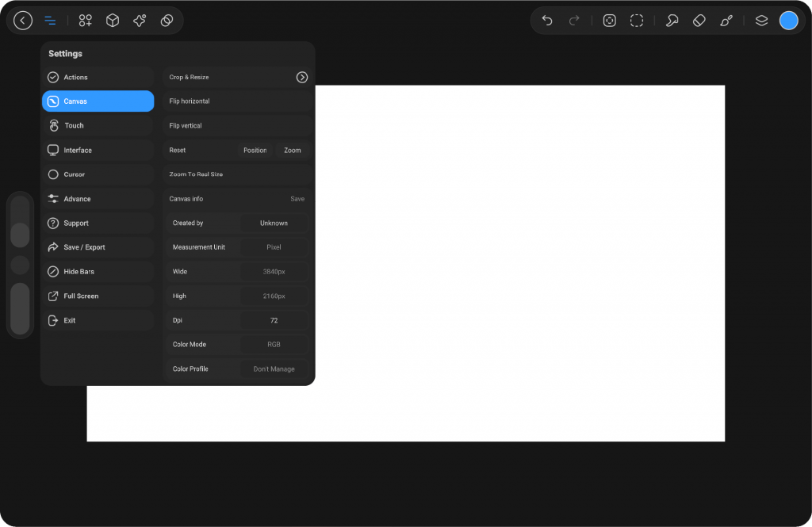This screenshot has height=527, width=812.
Task: Select the Eraser tool
Action: 699,21
